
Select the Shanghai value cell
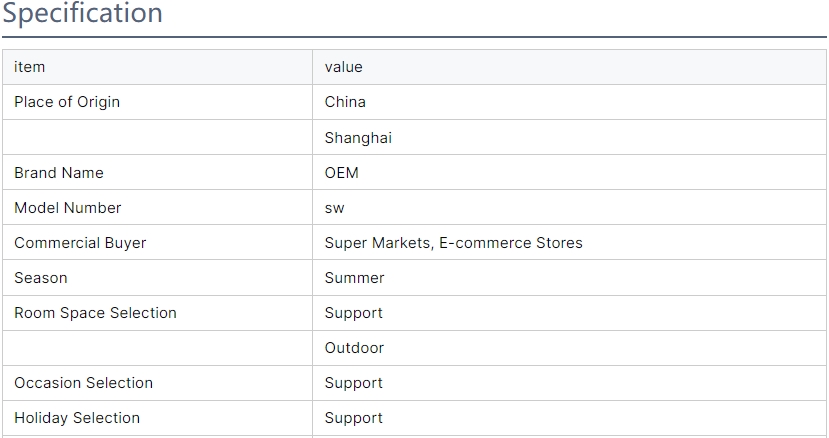(358, 138)
